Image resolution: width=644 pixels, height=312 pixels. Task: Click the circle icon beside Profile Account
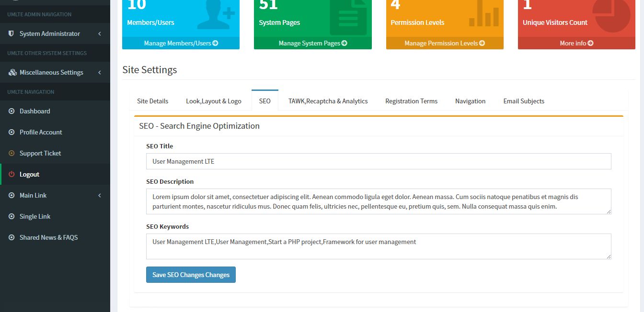point(11,133)
